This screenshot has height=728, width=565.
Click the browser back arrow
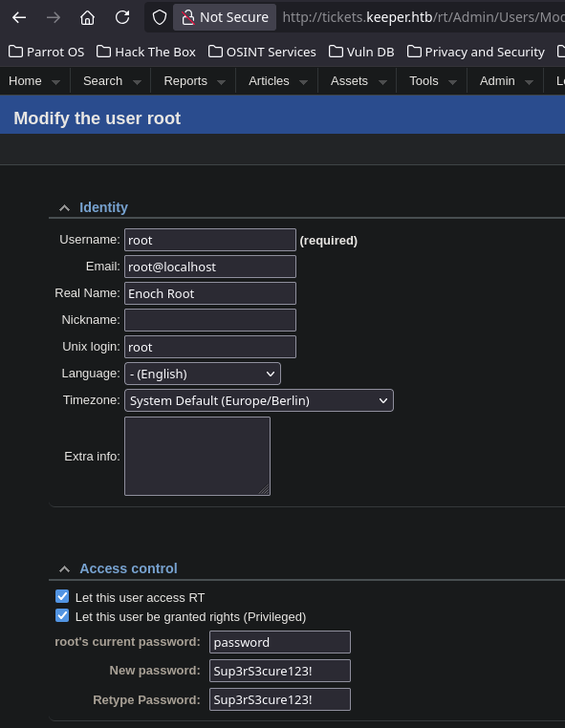[x=19, y=17]
